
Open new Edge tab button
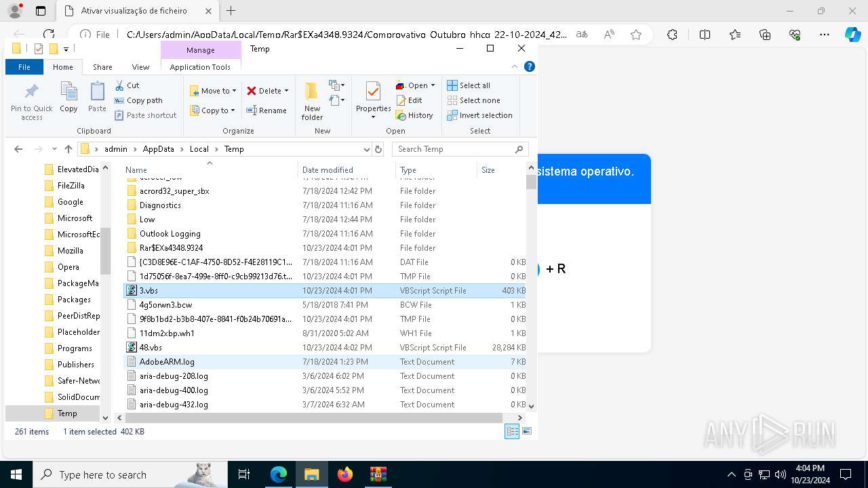(x=231, y=11)
